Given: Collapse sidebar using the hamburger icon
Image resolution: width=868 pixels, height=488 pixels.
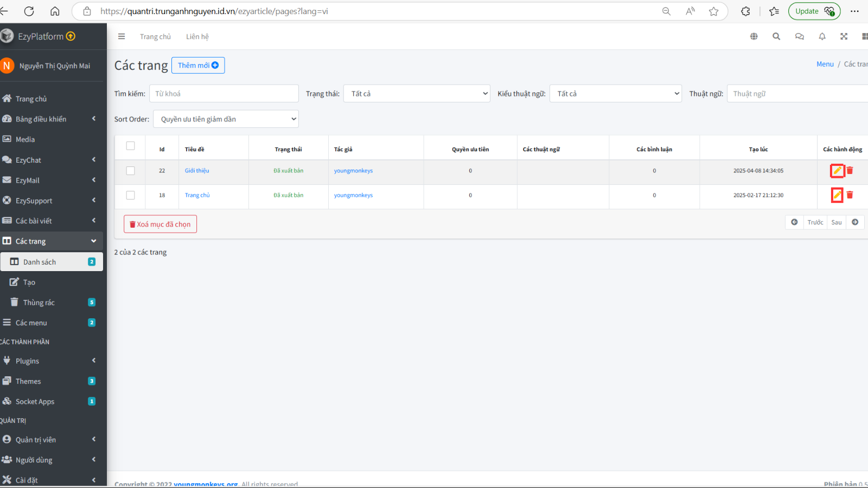Looking at the screenshot, I should (x=122, y=36).
